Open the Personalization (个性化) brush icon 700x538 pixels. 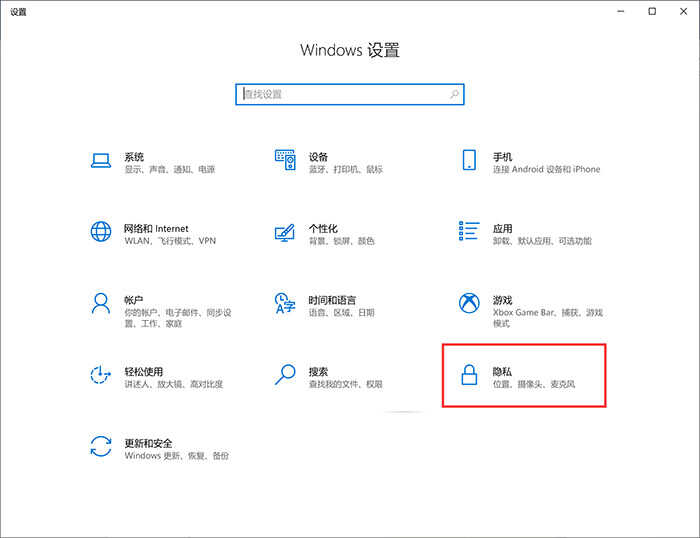(285, 233)
